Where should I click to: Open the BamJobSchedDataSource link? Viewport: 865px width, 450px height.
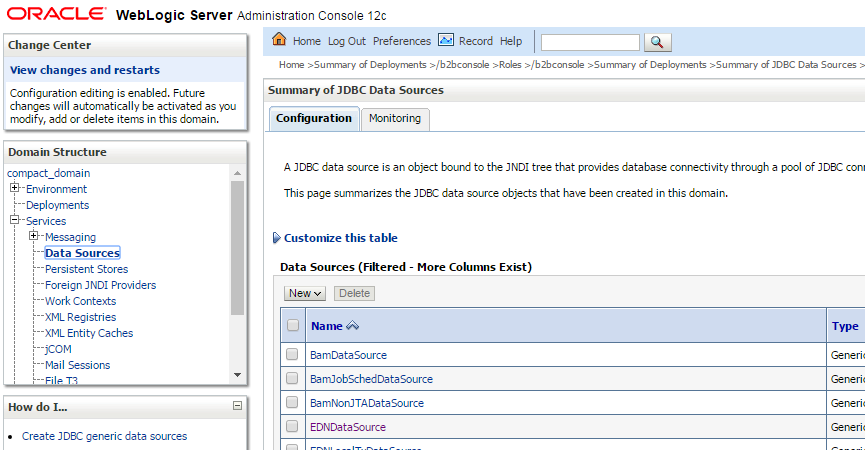pyautogui.click(x=371, y=379)
